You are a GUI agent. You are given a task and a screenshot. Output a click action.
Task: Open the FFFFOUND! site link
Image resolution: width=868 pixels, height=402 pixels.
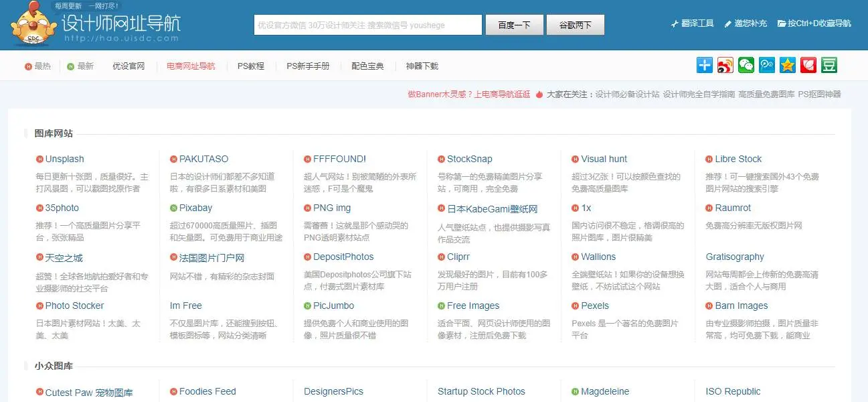[339, 159]
